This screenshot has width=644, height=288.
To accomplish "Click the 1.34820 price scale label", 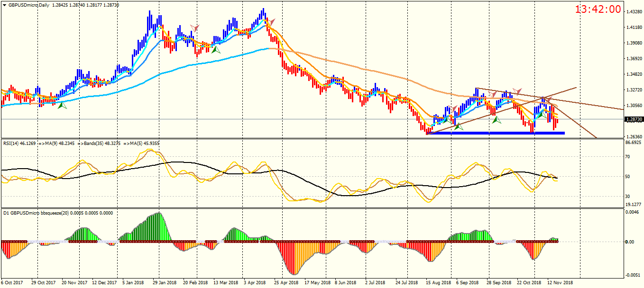I will (635, 74).
